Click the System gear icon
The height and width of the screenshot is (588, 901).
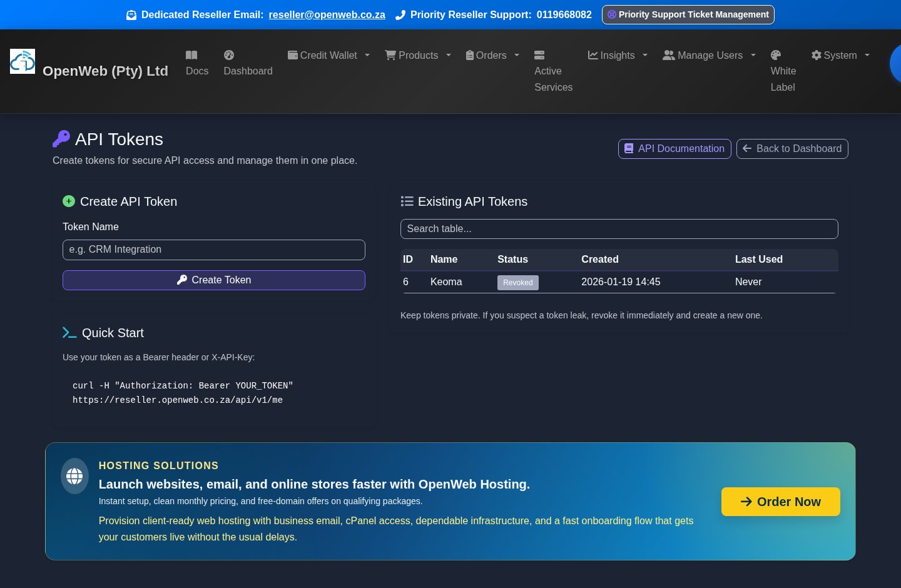(x=817, y=55)
